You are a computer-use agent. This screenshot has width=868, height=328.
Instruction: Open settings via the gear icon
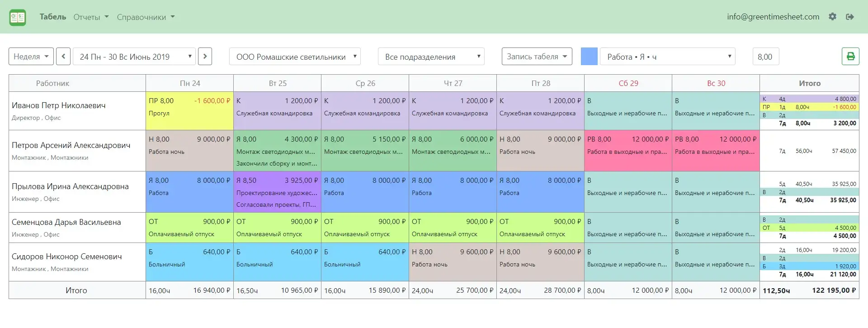pyautogui.click(x=832, y=17)
